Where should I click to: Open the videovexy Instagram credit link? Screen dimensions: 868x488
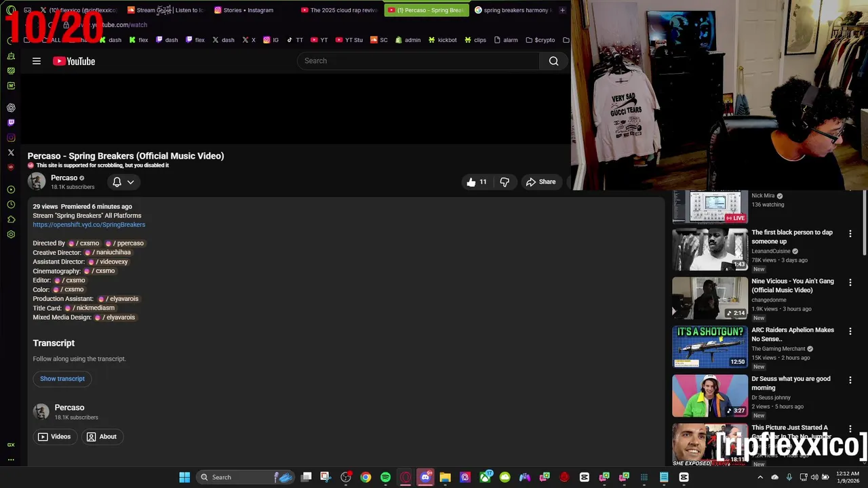click(x=108, y=262)
